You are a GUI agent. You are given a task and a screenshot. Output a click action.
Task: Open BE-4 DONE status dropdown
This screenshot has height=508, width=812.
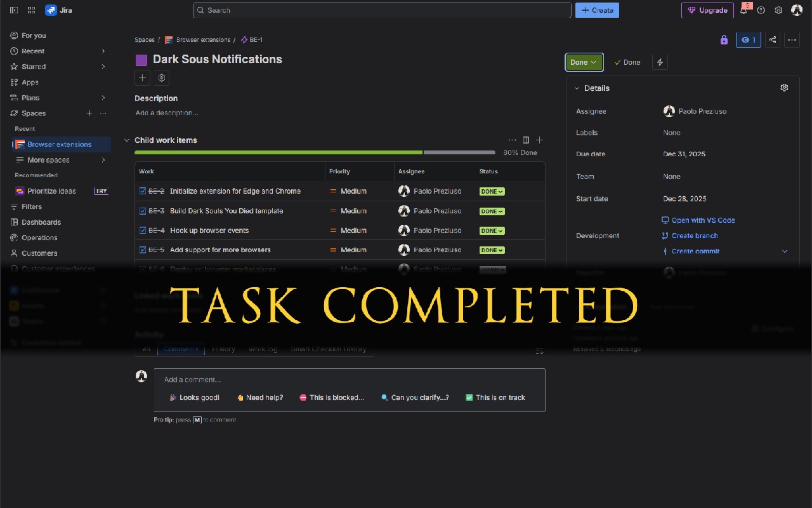point(492,231)
